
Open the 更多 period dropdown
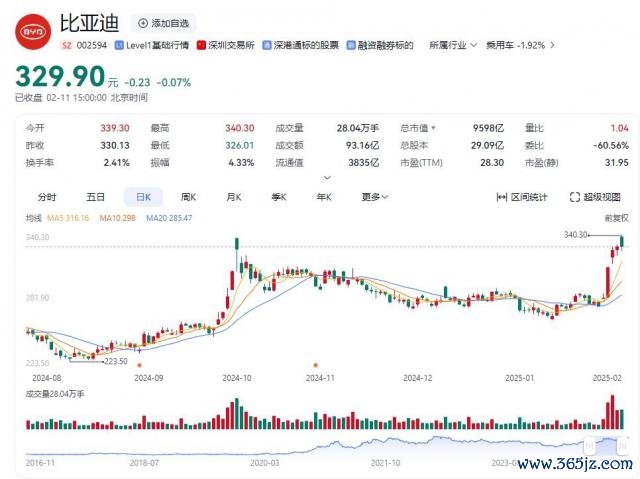click(x=375, y=197)
